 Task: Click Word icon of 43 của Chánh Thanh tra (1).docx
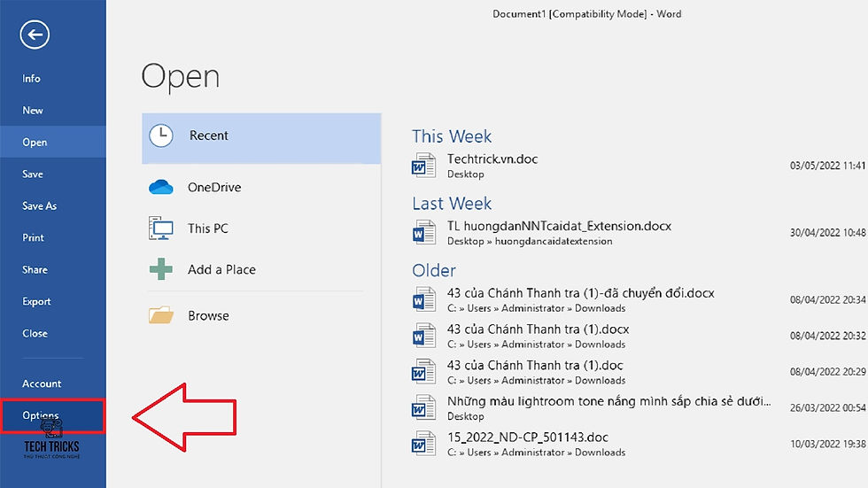tap(423, 336)
